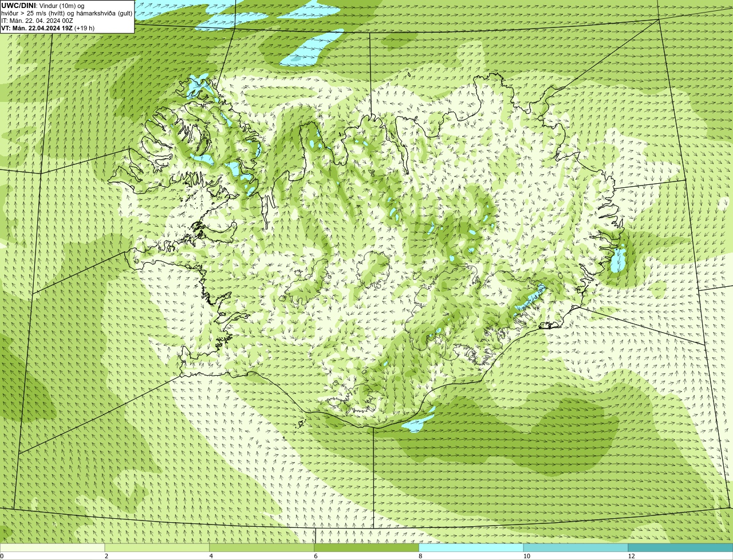Click the palest 0–2 m/s legend swatch

coord(53,547)
